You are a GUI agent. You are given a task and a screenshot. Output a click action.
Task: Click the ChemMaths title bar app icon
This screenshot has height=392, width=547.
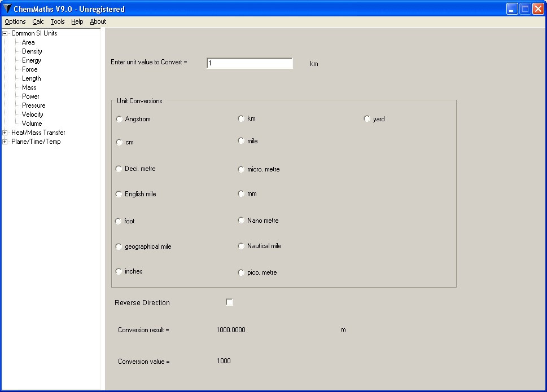[7, 8]
